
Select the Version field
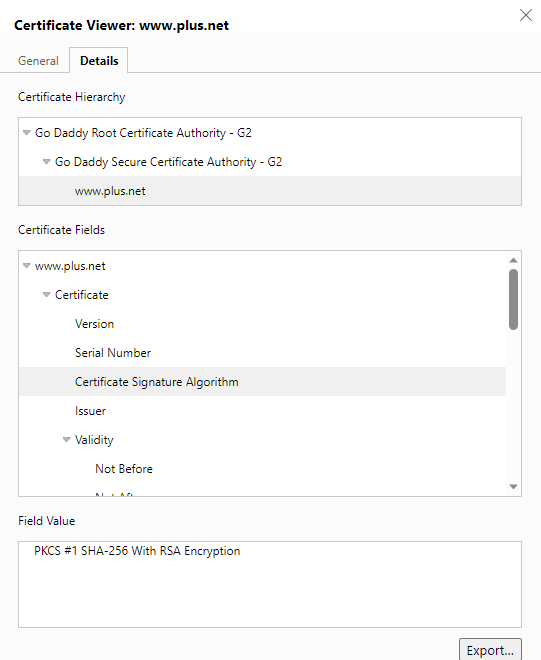coord(262,324)
